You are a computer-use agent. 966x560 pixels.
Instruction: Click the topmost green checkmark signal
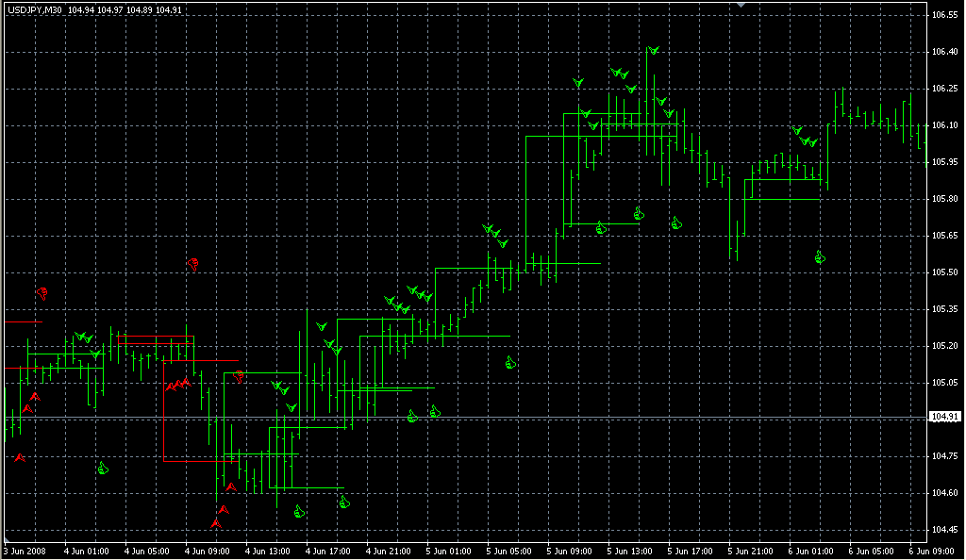pyautogui.click(x=653, y=50)
